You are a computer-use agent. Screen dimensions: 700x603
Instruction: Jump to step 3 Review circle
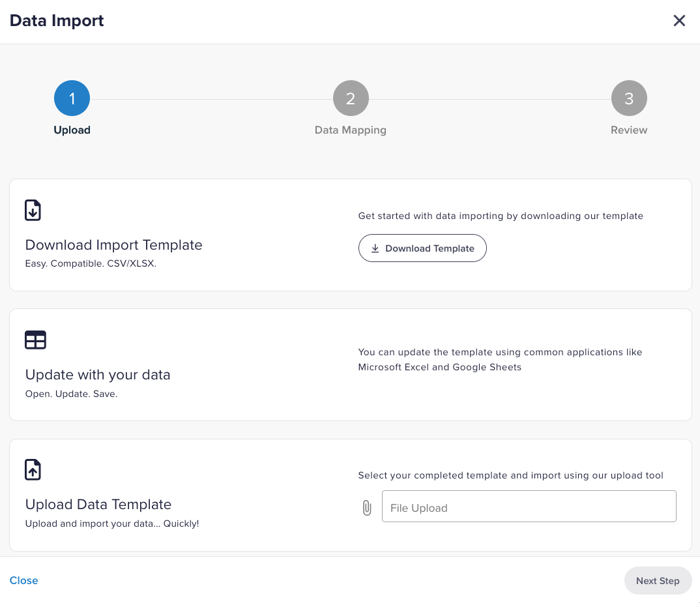[629, 98]
